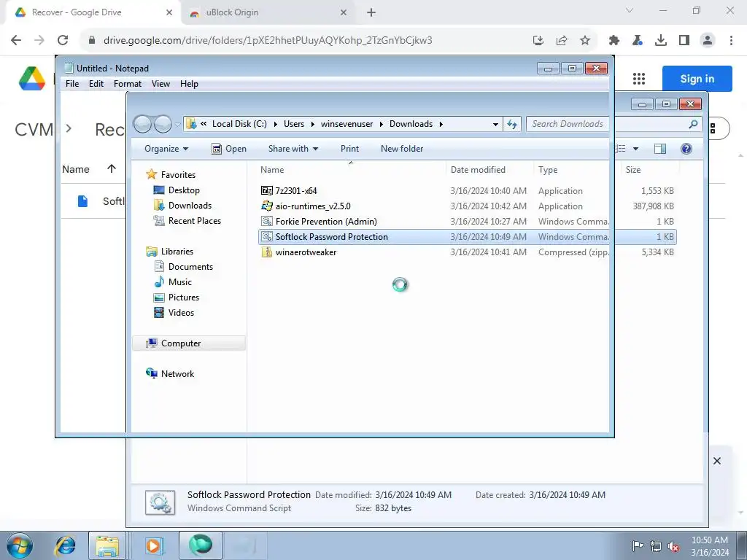Image resolution: width=747 pixels, height=560 pixels.
Task: Select Computer in the navigation pane
Action: (x=189, y=343)
